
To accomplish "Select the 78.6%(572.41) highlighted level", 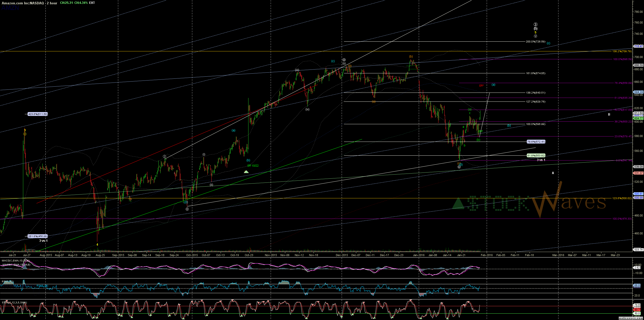I will (x=536, y=142).
